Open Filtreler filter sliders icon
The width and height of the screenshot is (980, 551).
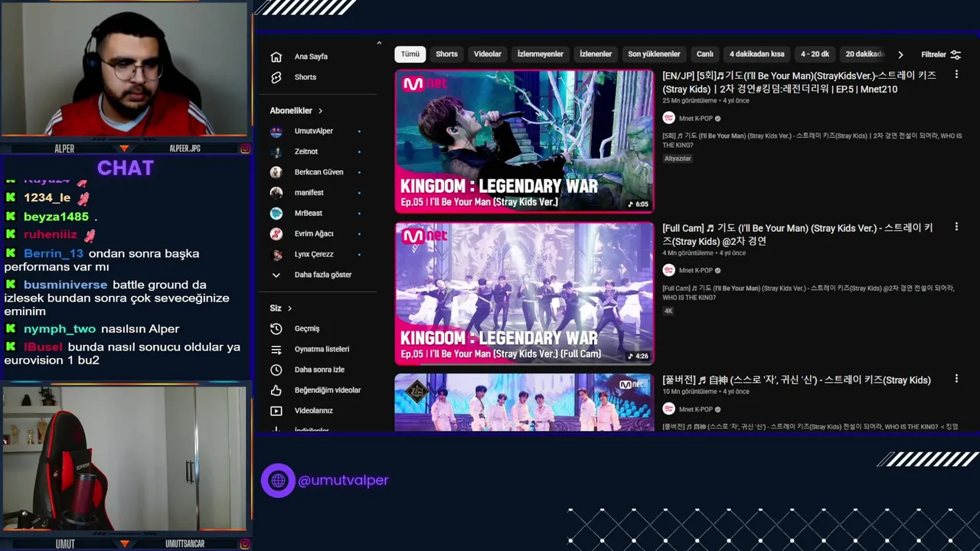(955, 54)
